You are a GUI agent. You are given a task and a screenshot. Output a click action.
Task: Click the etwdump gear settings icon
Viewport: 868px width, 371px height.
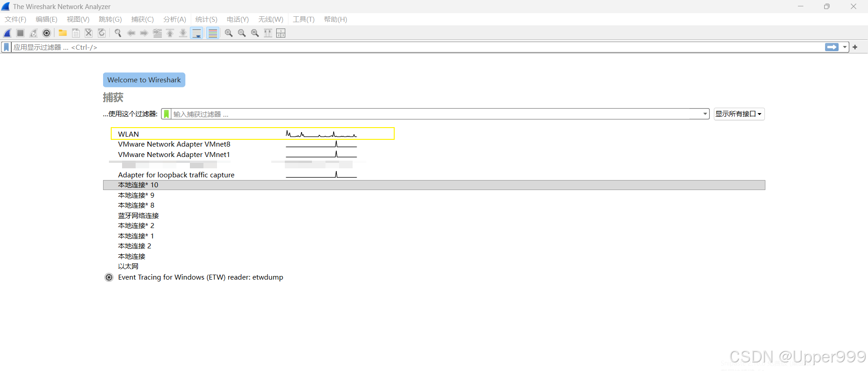click(x=109, y=277)
